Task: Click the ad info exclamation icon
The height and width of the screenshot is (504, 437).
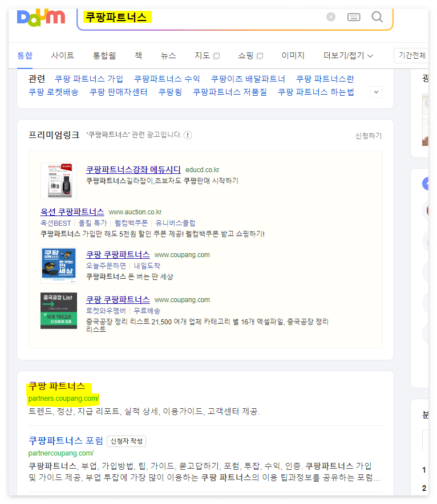Action: pyautogui.click(x=188, y=135)
